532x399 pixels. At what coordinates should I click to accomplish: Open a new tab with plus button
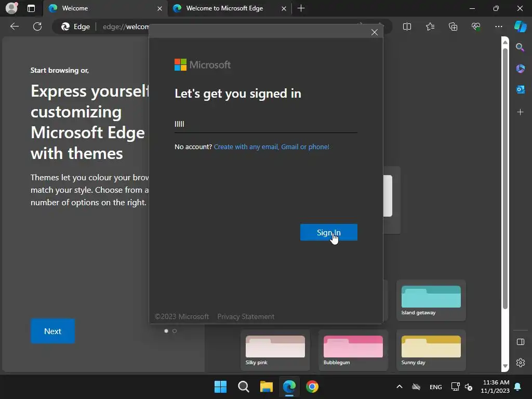click(301, 8)
